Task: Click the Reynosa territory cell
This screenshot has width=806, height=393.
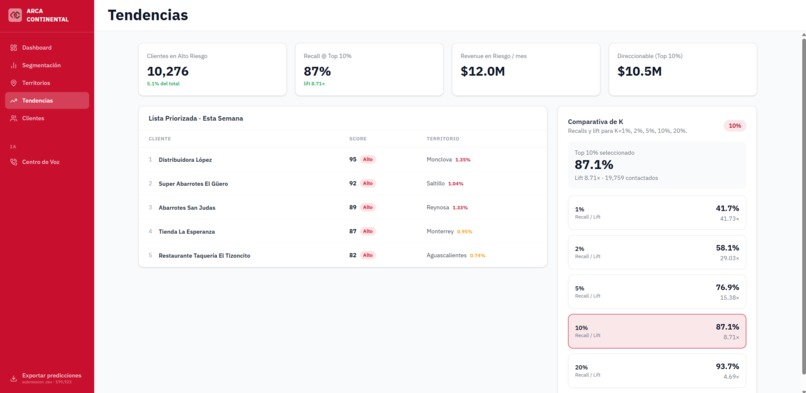Action: pyautogui.click(x=447, y=208)
